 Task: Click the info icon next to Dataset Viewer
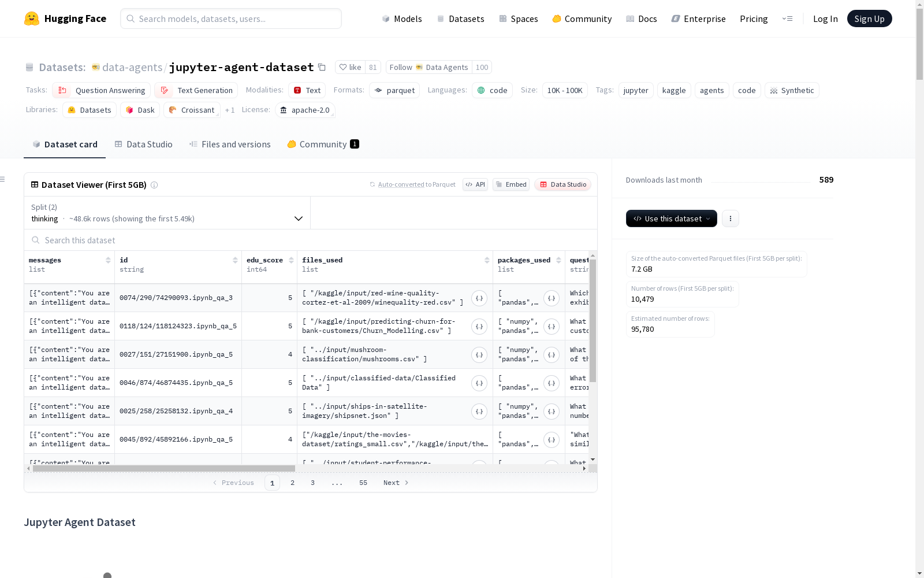point(154,185)
